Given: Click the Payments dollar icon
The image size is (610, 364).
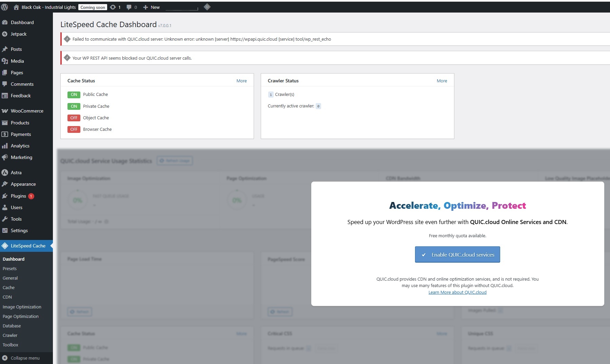Looking at the screenshot, I should 5,134.
